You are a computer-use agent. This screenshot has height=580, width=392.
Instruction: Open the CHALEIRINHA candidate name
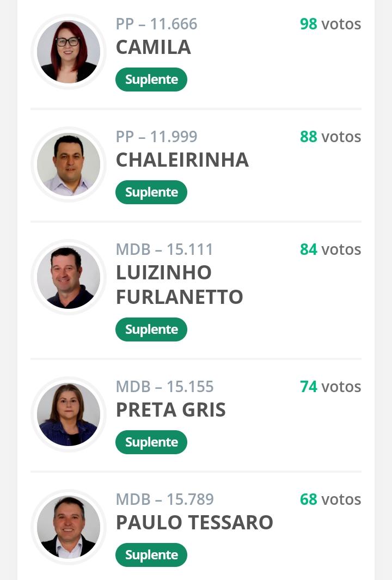pos(182,160)
